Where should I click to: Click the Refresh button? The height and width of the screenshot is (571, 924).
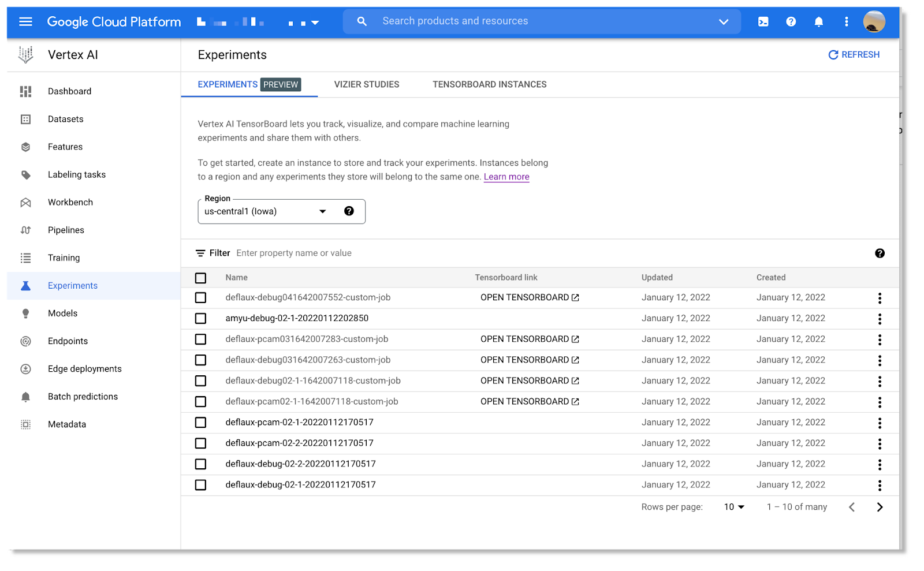pos(854,54)
